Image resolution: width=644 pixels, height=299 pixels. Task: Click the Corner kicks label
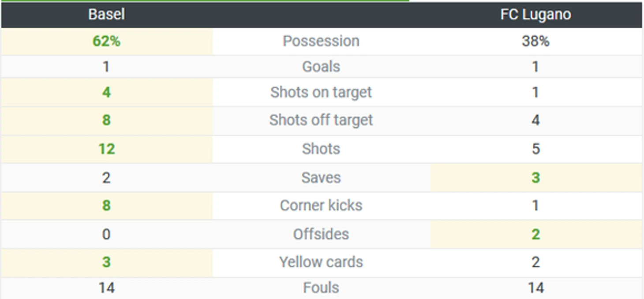coord(321,205)
